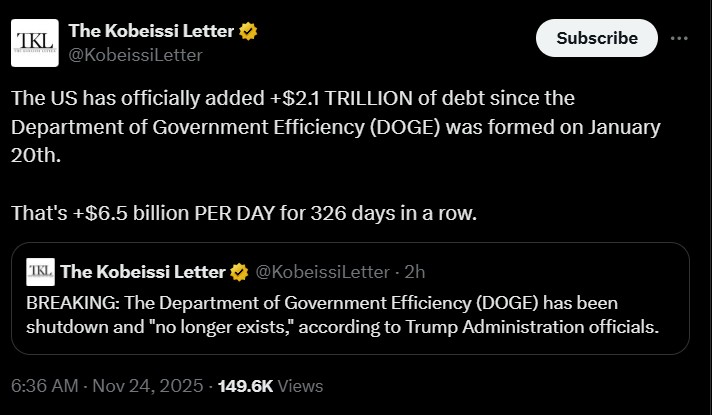Open The Kobeissi Letter profile from the bold header name

click(x=151, y=31)
